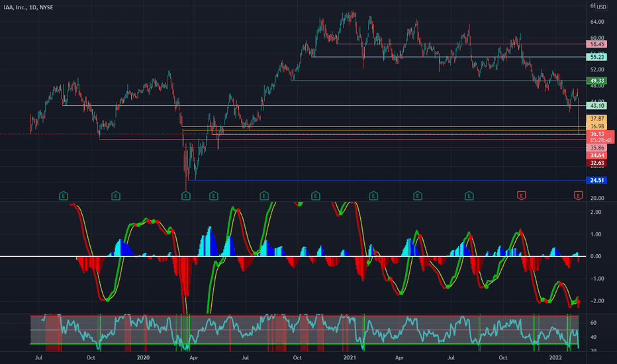Open the green earnings marker for August 2021
Screen dimensions: 617x364
pos(469,196)
